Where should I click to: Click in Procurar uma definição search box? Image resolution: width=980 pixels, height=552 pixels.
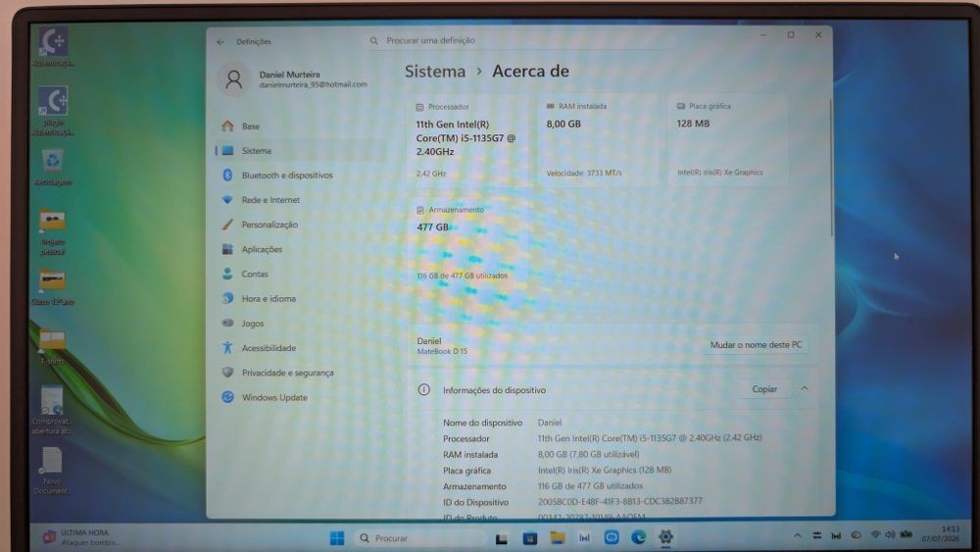520,40
